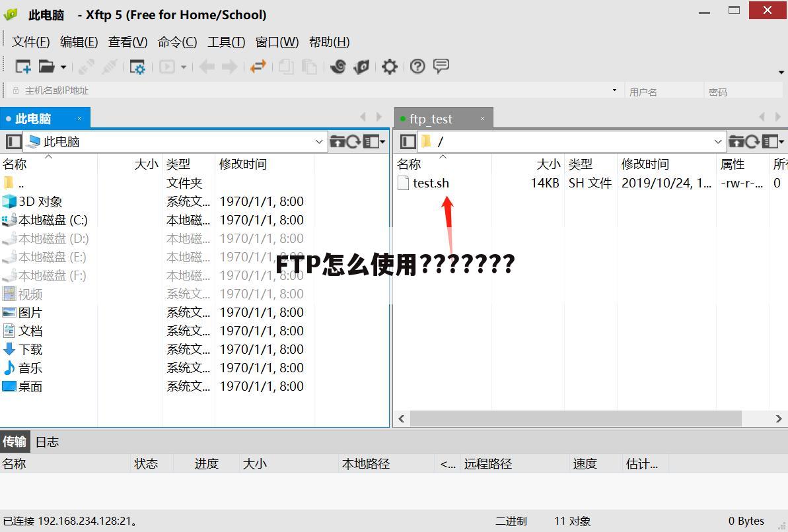Expand the host address history dropdown

[614, 90]
